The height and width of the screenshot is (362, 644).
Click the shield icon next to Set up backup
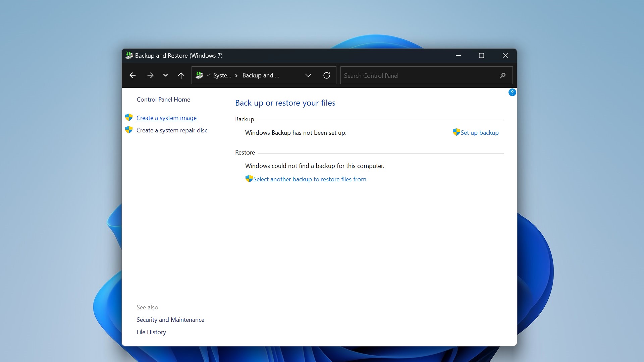456,132
